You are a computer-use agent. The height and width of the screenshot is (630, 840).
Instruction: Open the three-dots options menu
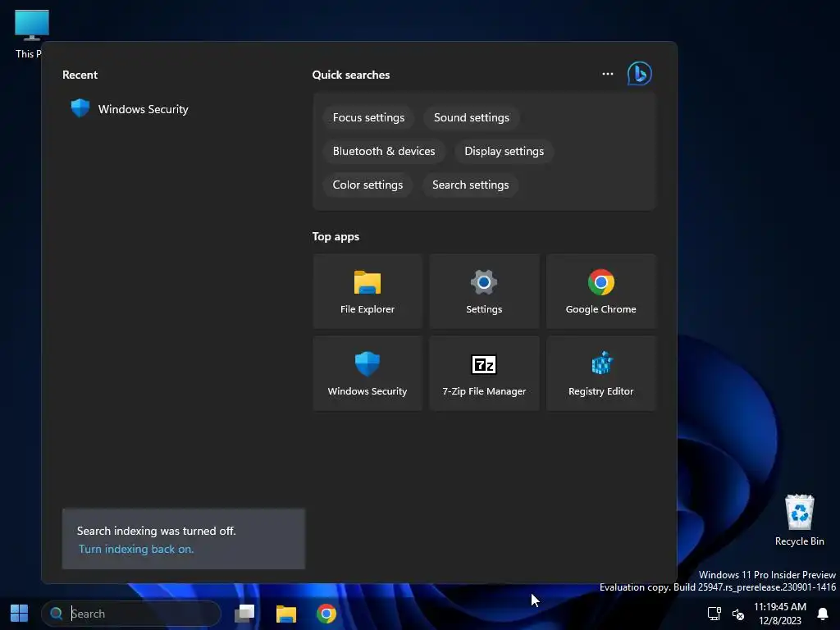pos(608,74)
